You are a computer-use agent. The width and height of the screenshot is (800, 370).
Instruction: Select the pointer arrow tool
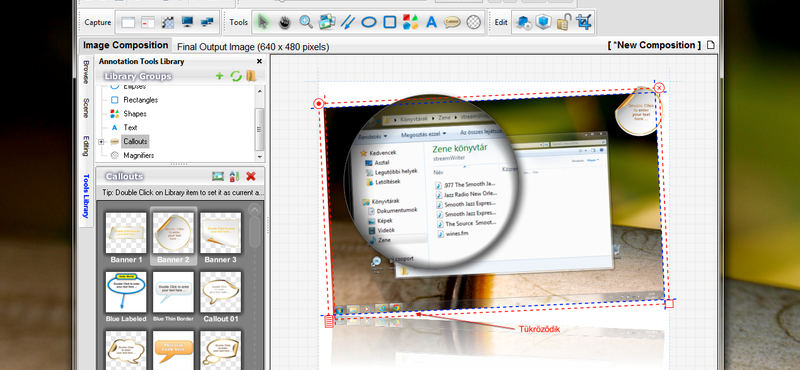(x=263, y=22)
